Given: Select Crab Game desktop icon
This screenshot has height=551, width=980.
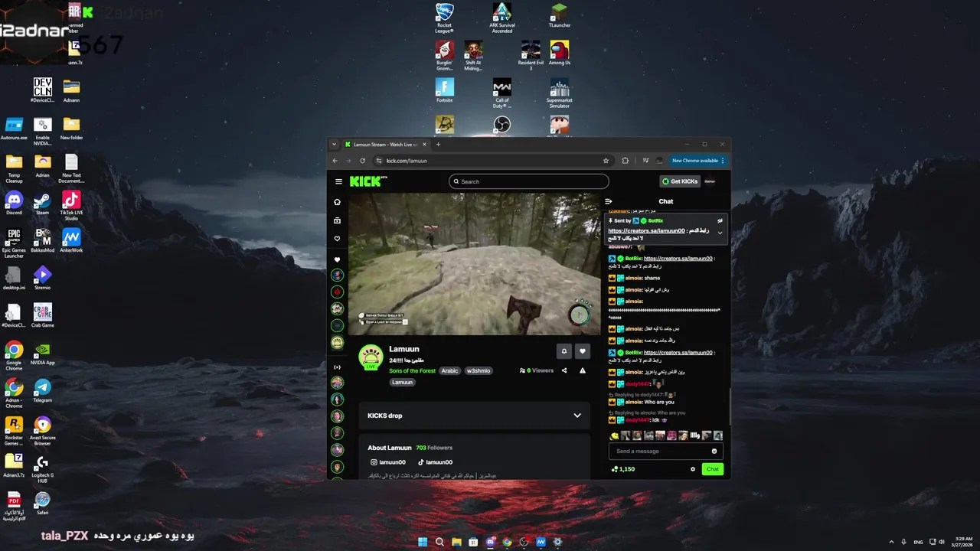Looking at the screenshot, I should [x=42, y=316].
